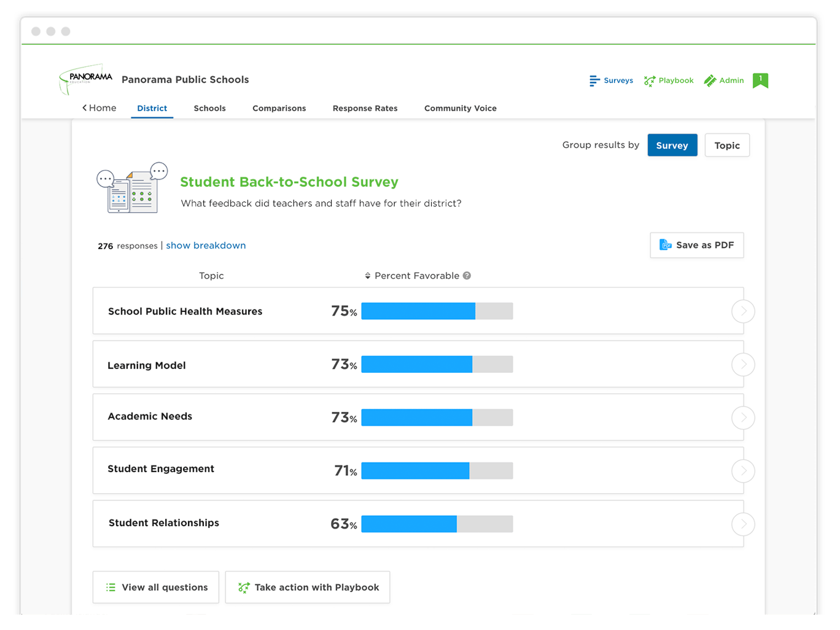Click the Playbook arrows icon on Take action button
Image resolution: width=840 pixels, height=630 pixels.
click(x=244, y=587)
